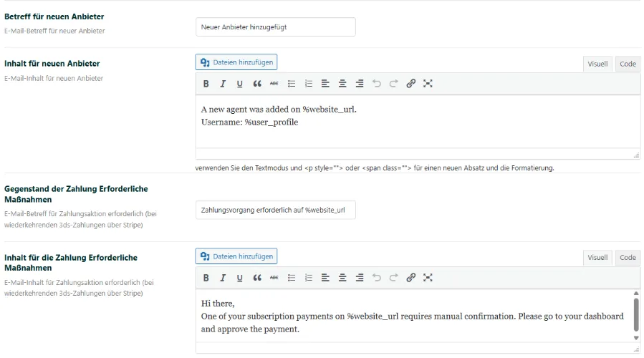
Task: Center text in payment action content editor
Action: pyautogui.click(x=342, y=278)
